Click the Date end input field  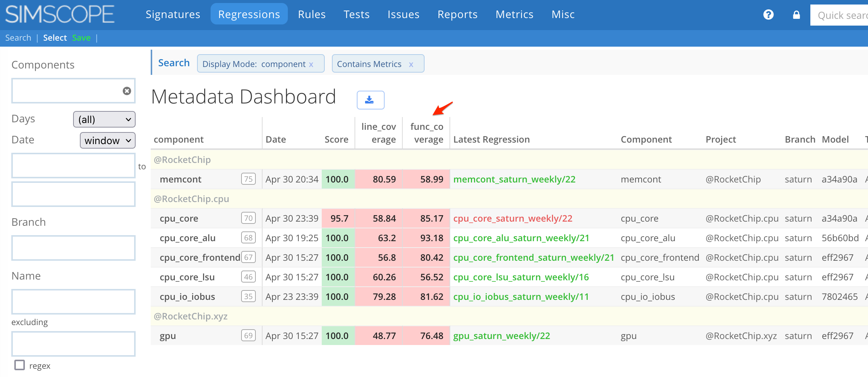(73, 194)
